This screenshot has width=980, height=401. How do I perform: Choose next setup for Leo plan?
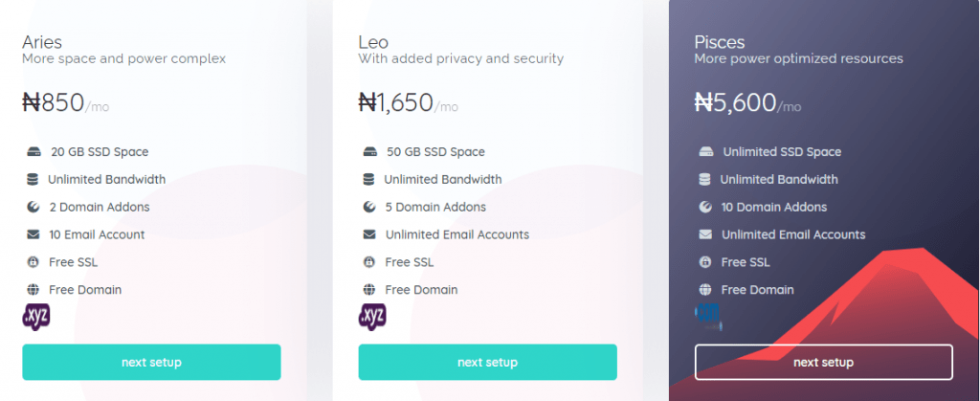(487, 363)
